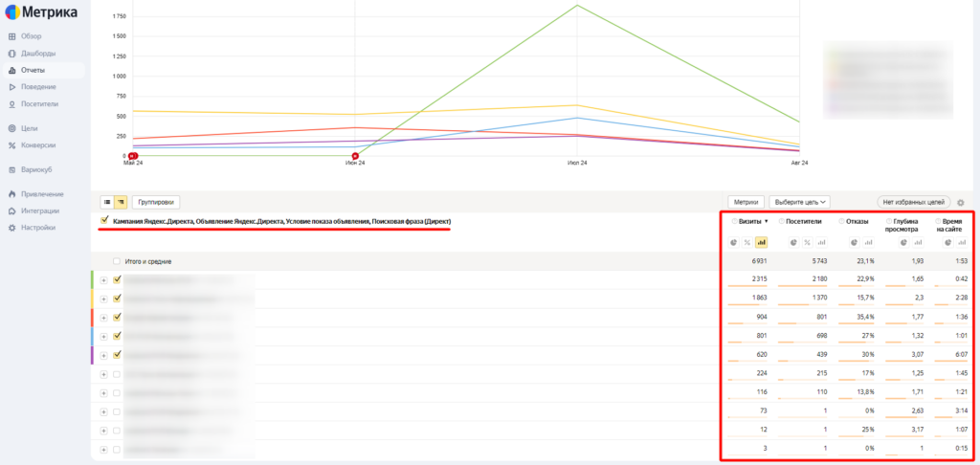Toggle the checkbox beside Кампания Яндекс.Директа header
The width and height of the screenshot is (980, 465).
pos(104,220)
